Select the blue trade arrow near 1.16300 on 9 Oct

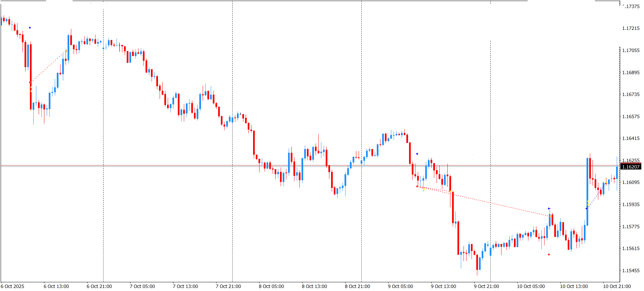(x=417, y=154)
